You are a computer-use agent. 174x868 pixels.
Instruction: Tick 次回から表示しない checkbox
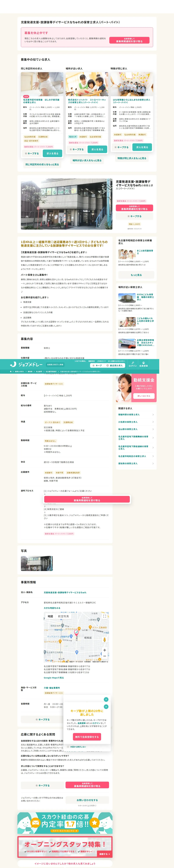pyautogui.click(x=68, y=746)
